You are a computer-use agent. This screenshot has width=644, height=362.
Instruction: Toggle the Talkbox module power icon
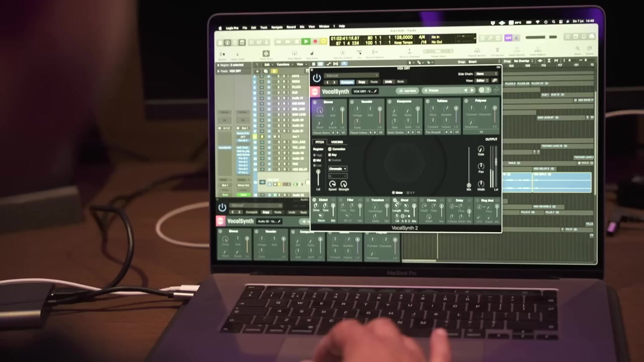click(428, 101)
